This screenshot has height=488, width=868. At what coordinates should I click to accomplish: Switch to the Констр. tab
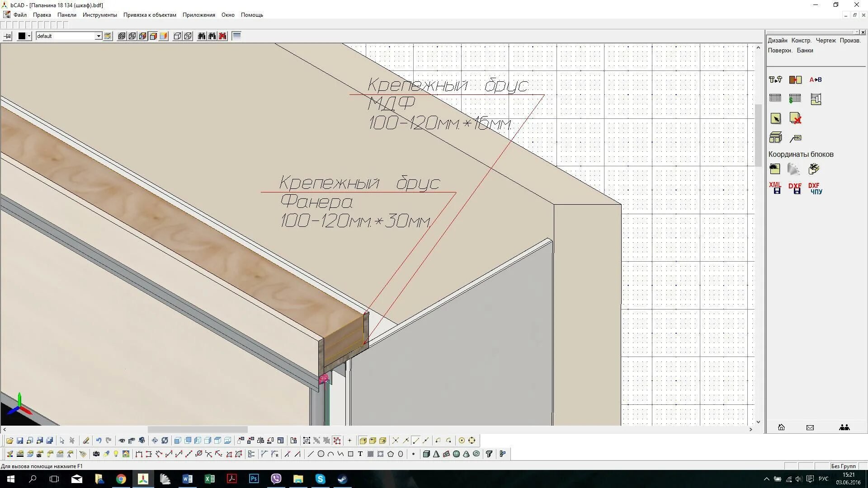(x=801, y=40)
